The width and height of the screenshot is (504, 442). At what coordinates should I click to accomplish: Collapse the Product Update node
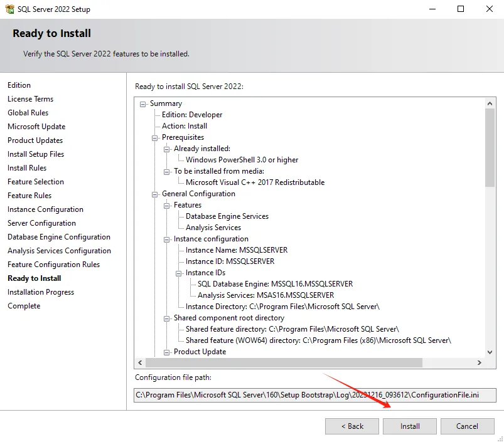click(x=166, y=352)
